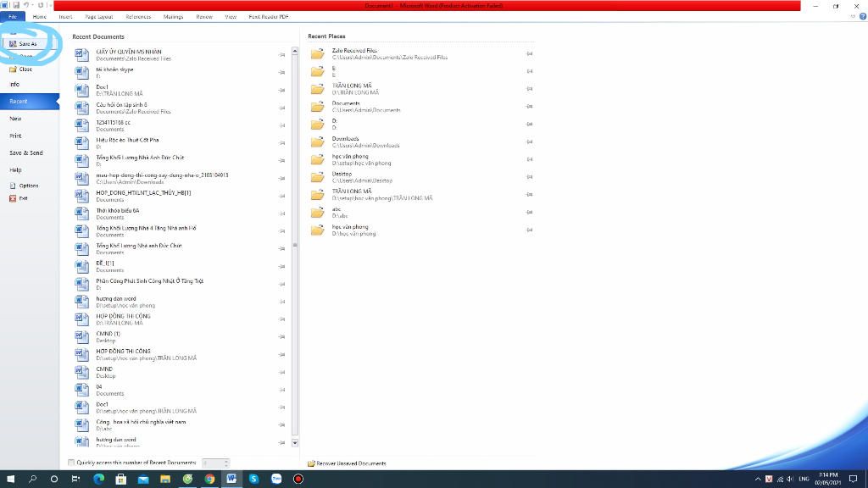Open the Word Help question mark icon
The height and width of the screenshot is (488, 868).
[862, 17]
